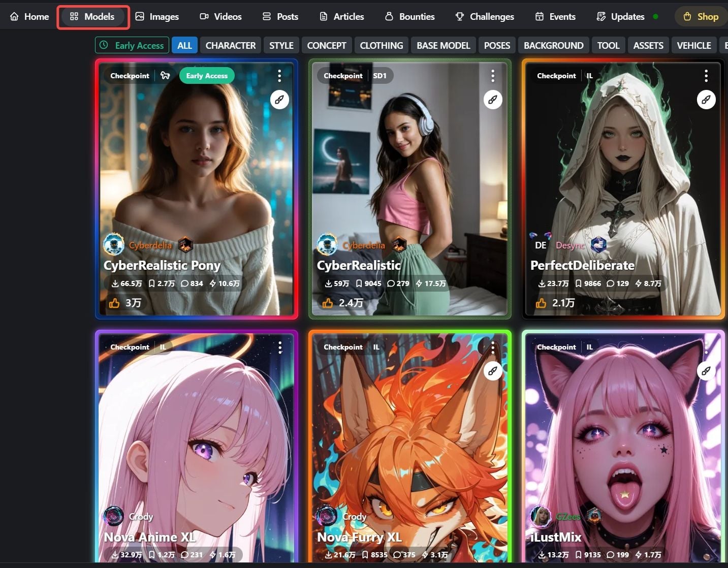The image size is (728, 568).
Task: Open the PerfectDeliberate card three-dot menu
Action: (x=706, y=76)
